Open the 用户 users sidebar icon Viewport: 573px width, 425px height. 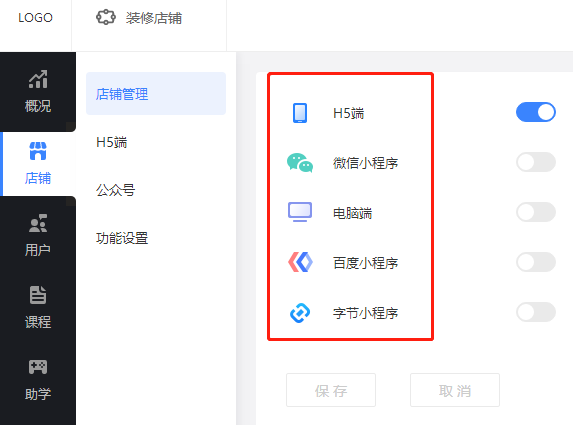pyautogui.click(x=38, y=223)
